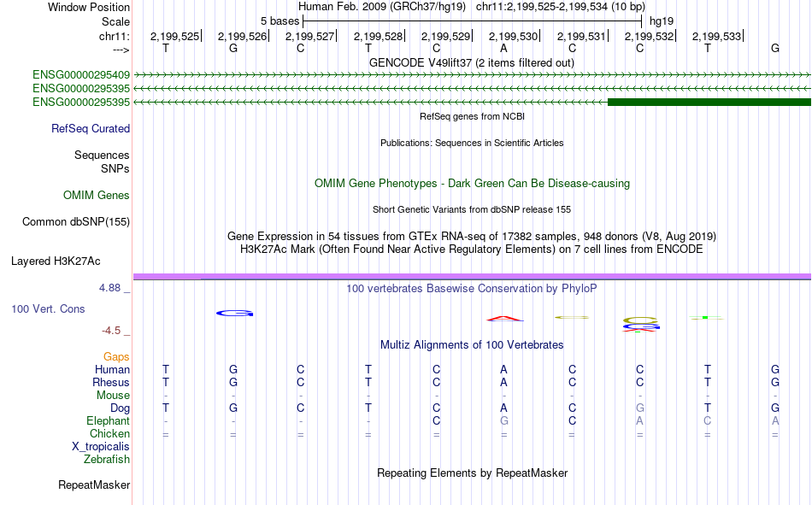Image resolution: width=812 pixels, height=505 pixels.
Task: Click the Elephant row G under 2,199,530
Action: coord(504,421)
